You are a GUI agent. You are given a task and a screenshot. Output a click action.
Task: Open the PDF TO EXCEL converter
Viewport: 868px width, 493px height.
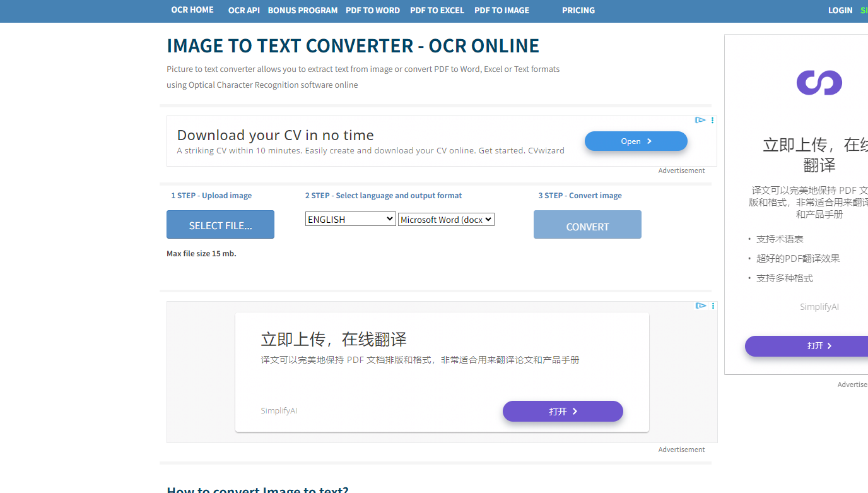pos(437,11)
